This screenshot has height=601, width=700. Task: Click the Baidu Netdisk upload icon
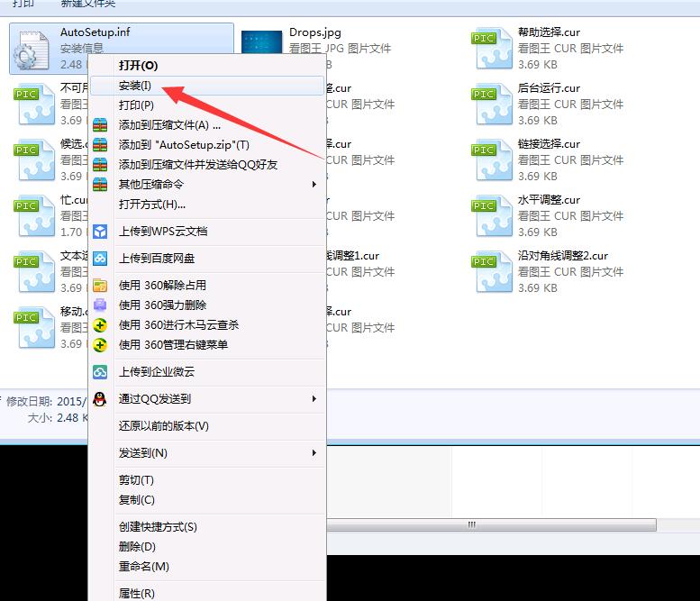click(x=101, y=259)
